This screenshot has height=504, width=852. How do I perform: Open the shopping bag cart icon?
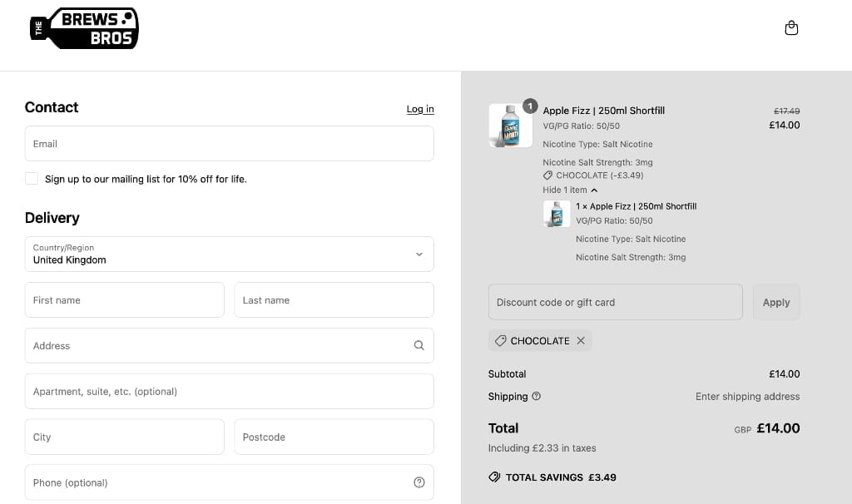tap(791, 27)
